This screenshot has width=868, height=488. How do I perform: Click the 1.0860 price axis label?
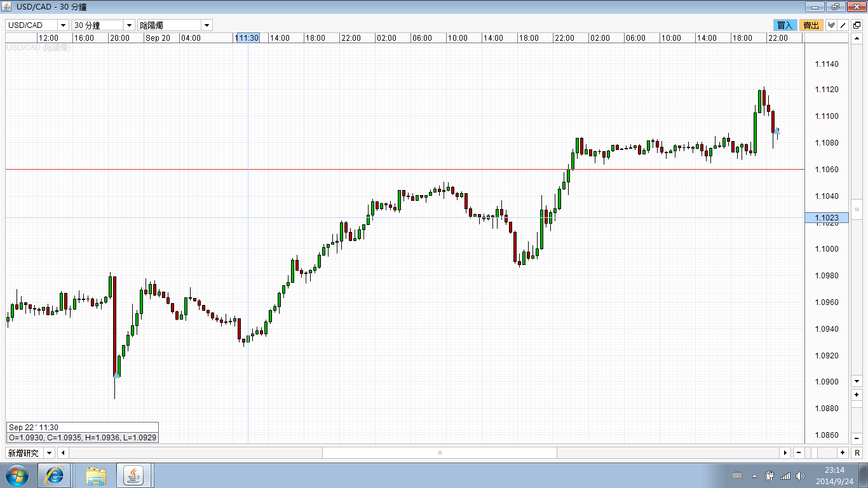(827, 435)
